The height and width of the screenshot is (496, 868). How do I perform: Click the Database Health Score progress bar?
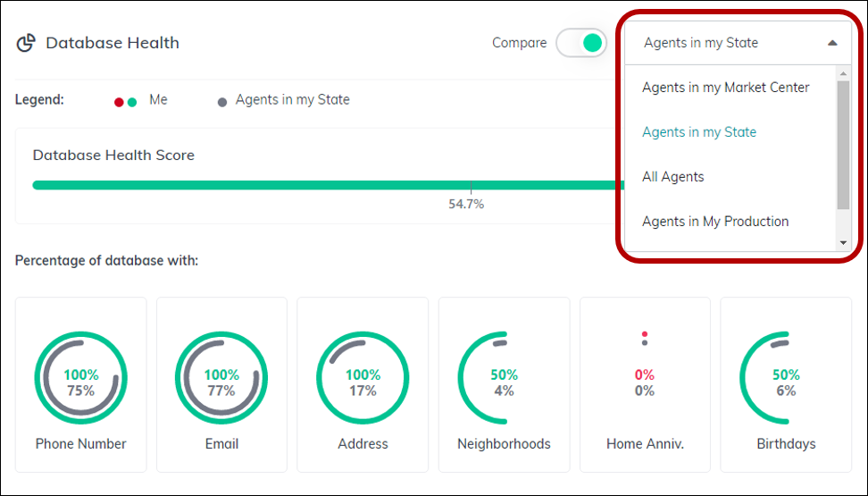pyautogui.click(x=329, y=185)
